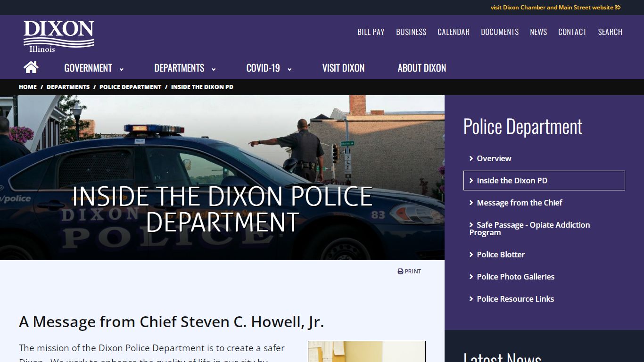
Task: Expand the Government menu arrow
Action: click(121, 69)
